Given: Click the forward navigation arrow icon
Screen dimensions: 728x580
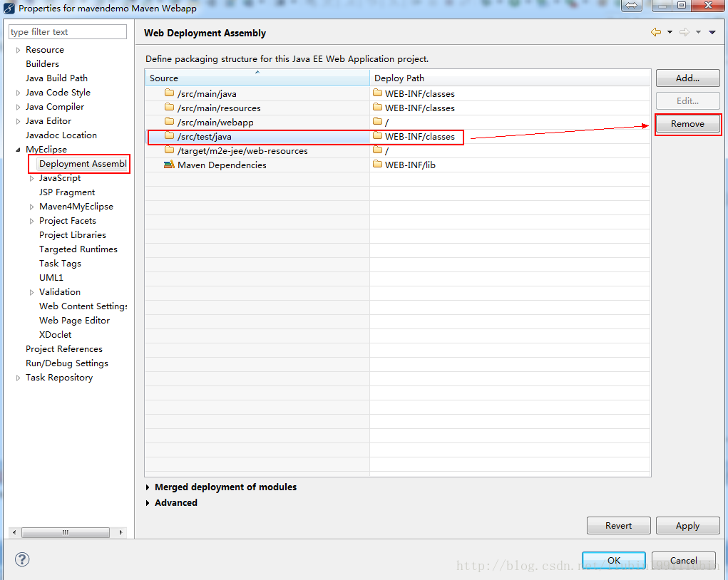Looking at the screenshot, I should pyautogui.click(x=685, y=32).
